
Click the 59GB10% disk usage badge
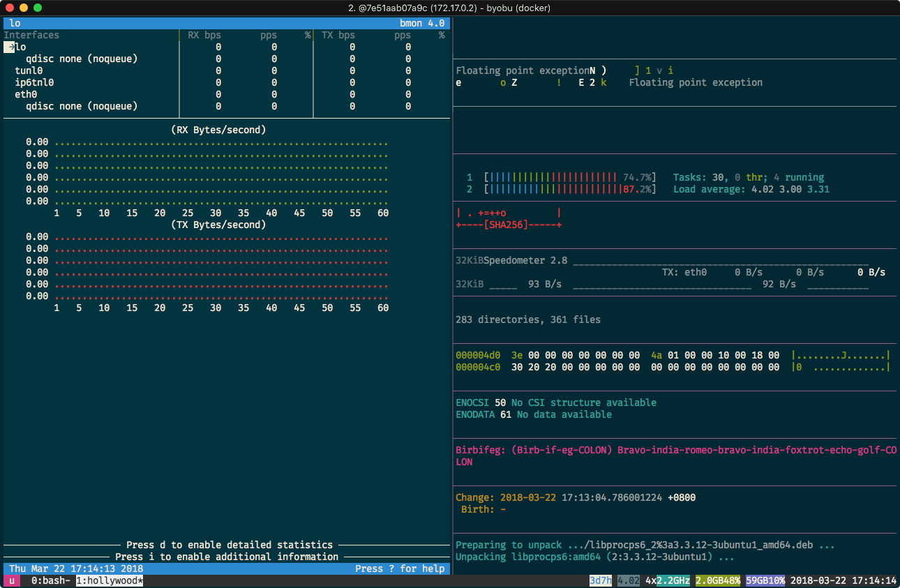[x=765, y=580]
